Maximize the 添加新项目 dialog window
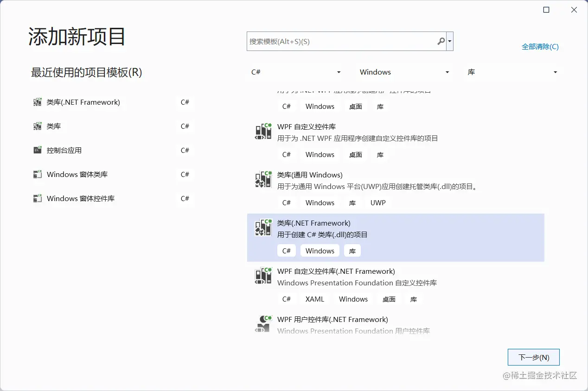Image resolution: width=588 pixels, height=391 pixels. point(546,10)
